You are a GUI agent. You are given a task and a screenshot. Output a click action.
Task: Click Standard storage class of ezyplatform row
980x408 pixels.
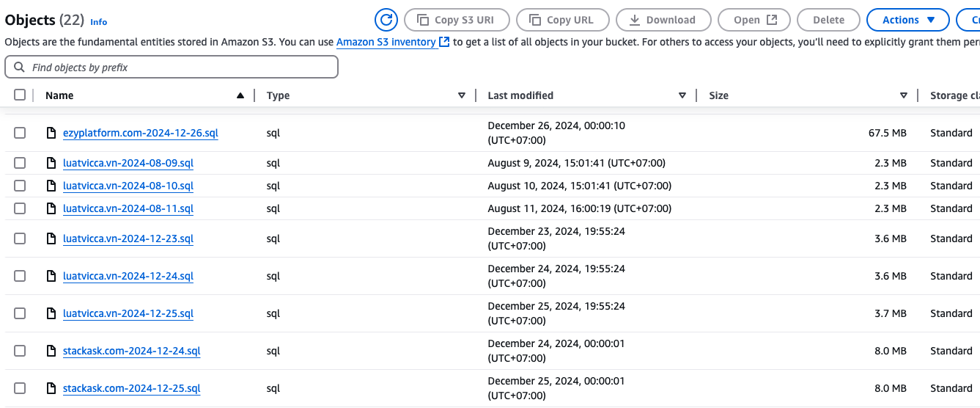click(x=951, y=133)
